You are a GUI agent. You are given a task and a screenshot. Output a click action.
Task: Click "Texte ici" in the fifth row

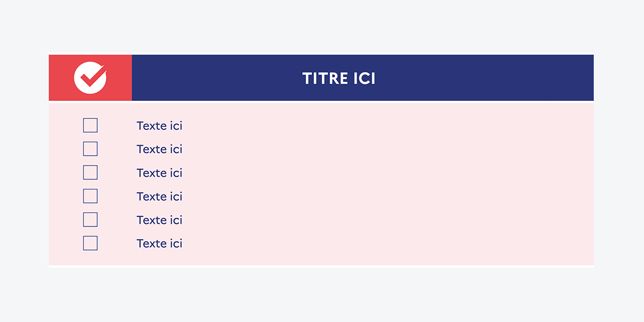click(x=159, y=220)
